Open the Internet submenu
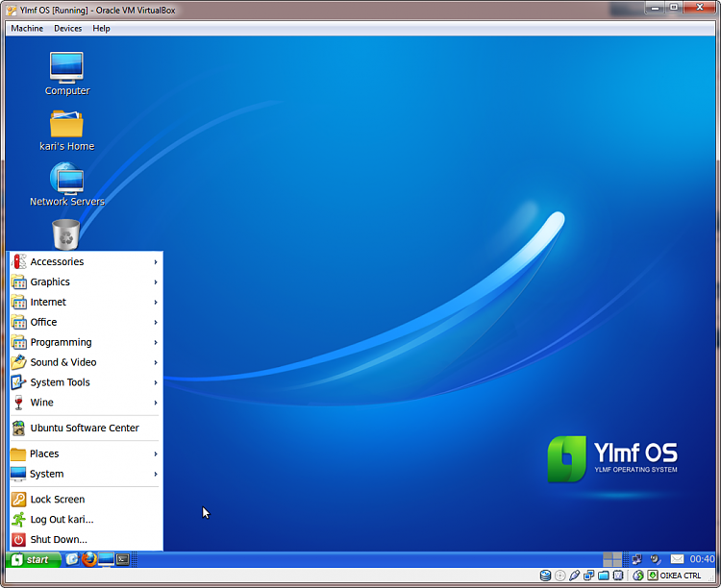Viewport: 721px width, 588px height. point(85,302)
